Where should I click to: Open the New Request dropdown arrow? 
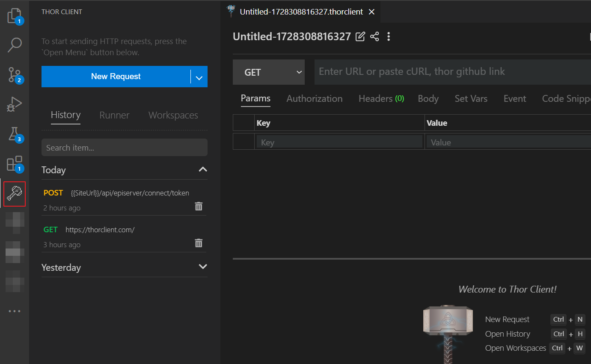pos(199,77)
